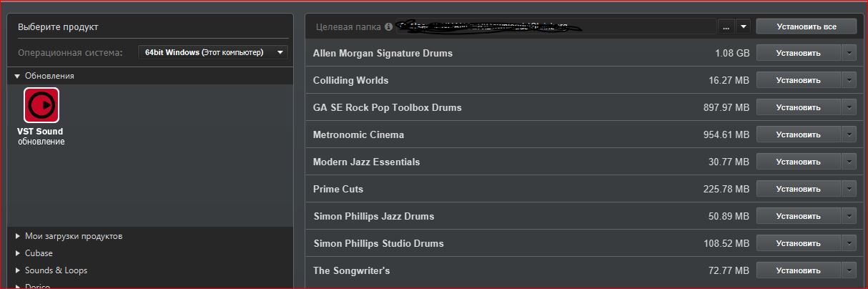Screen dimensions: 868x289
Task: Click the 50.89 MB size value
Action: tap(729, 217)
